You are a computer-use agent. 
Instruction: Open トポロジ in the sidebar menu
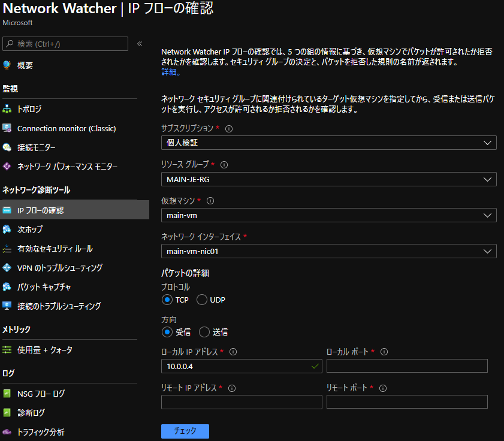pyautogui.click(x=29, y=109)
